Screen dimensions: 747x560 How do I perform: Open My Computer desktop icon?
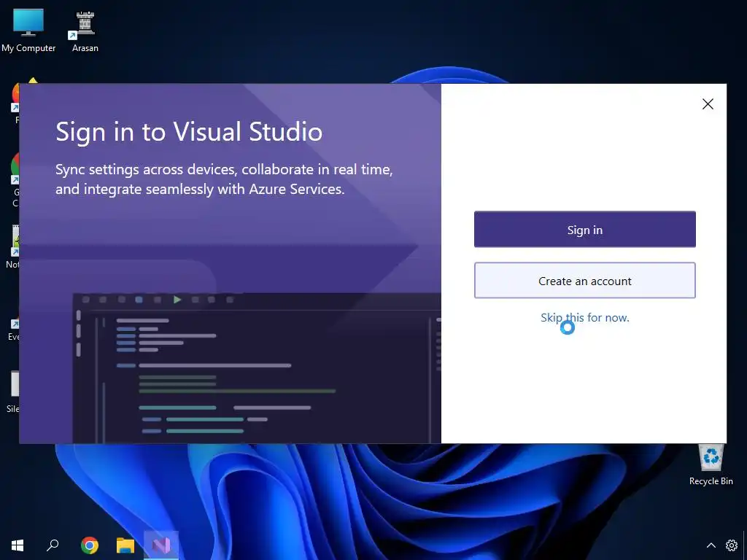(28, 30)
